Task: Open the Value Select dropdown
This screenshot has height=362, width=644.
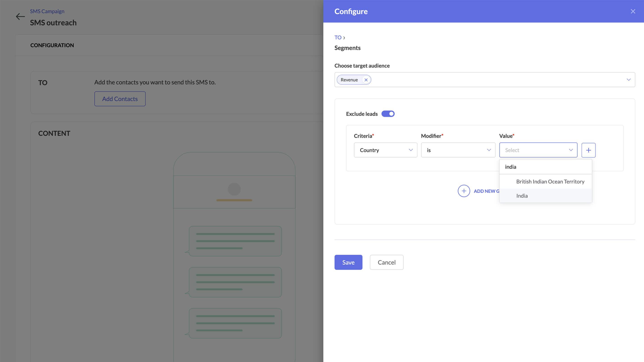Action: [x=538, y=150]
